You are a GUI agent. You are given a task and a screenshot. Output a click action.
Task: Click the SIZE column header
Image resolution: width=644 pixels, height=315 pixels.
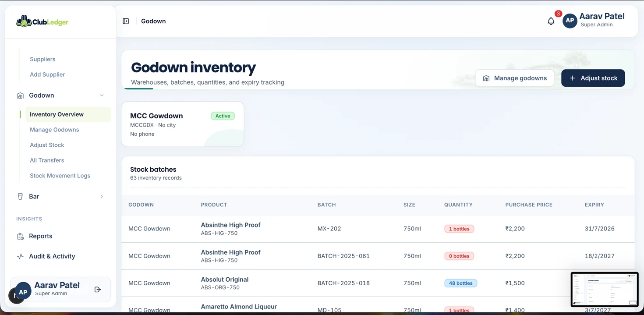409,205
